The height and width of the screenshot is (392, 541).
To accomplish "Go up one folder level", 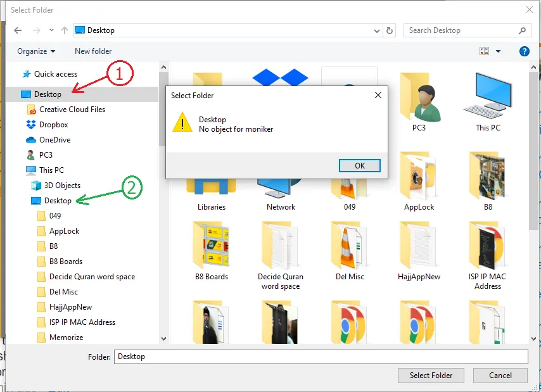I will [x=65, y=30].
